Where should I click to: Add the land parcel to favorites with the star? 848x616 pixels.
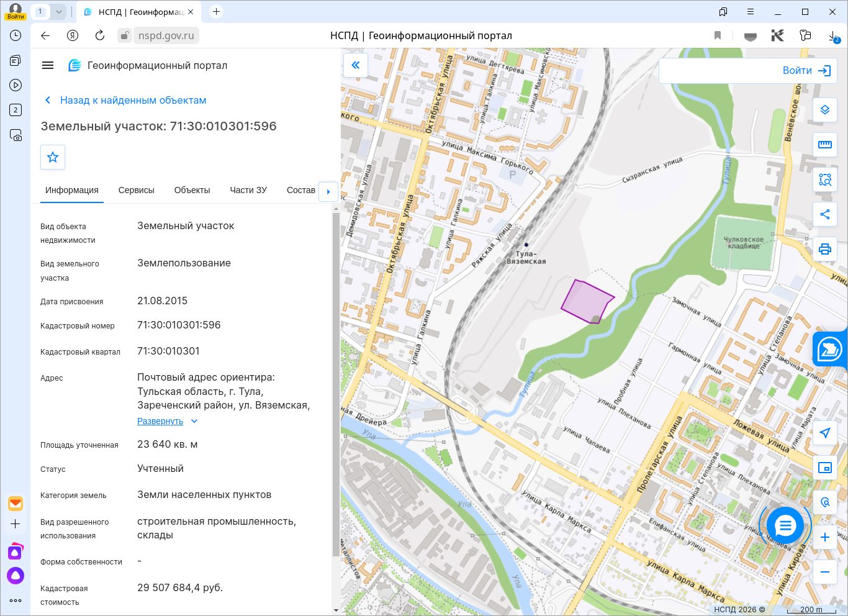(53, 157)
